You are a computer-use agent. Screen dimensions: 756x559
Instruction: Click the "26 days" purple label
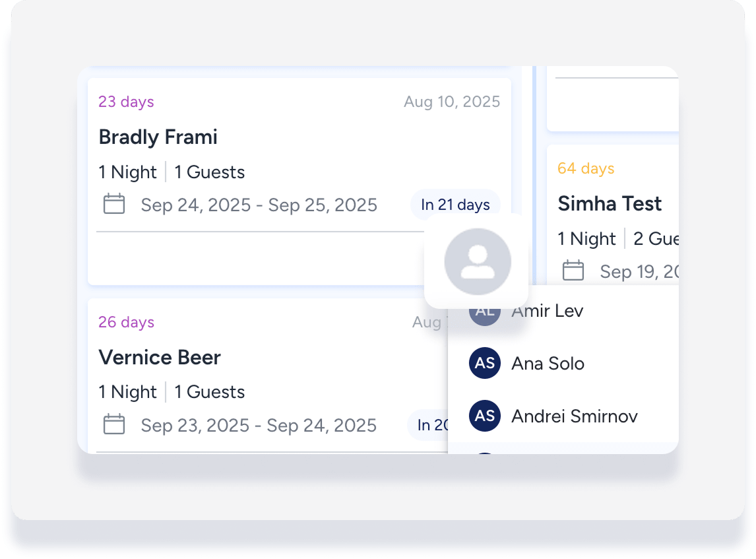tap(126, 322)
